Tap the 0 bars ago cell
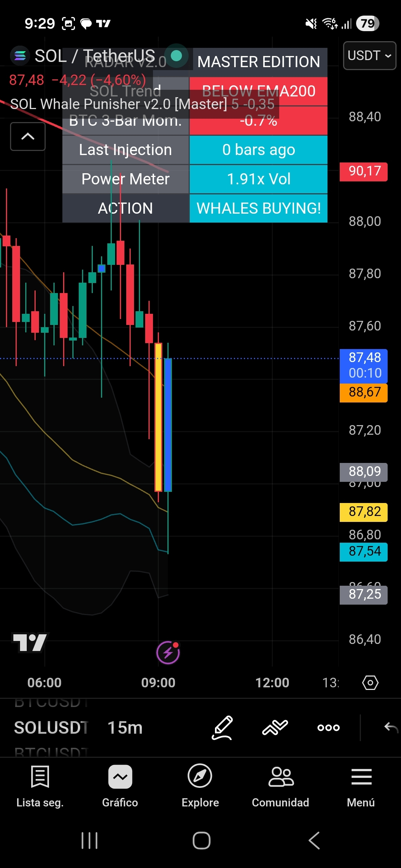Viewport: 401px width, 868px height. pos(258,150)
